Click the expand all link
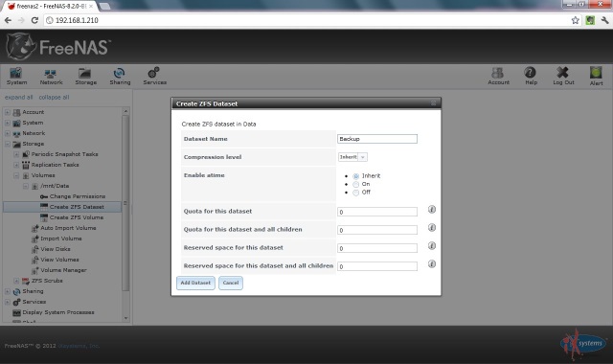613x364 pixels. (x=19, y=97)
